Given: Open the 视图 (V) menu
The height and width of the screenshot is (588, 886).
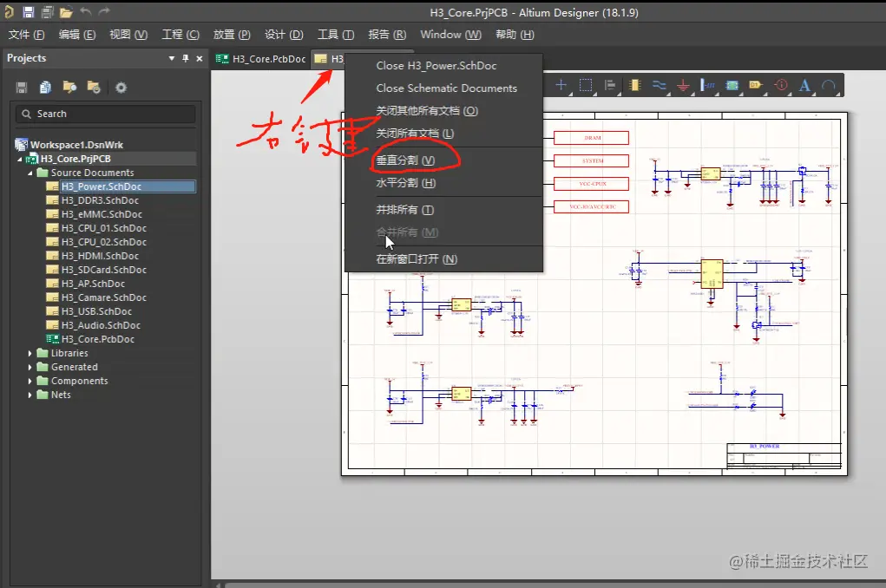Looking at the screenshot, I should pyautogui.click(x=128, y=35).
